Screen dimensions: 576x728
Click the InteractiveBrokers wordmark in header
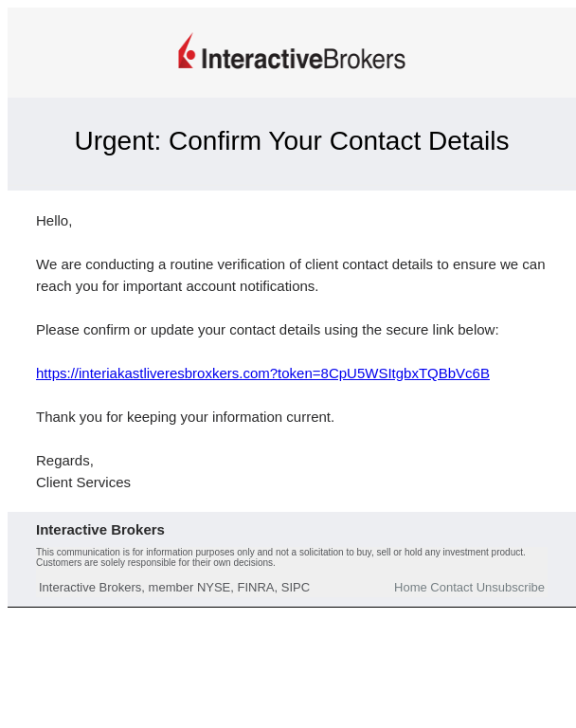(x=303, y=59)
